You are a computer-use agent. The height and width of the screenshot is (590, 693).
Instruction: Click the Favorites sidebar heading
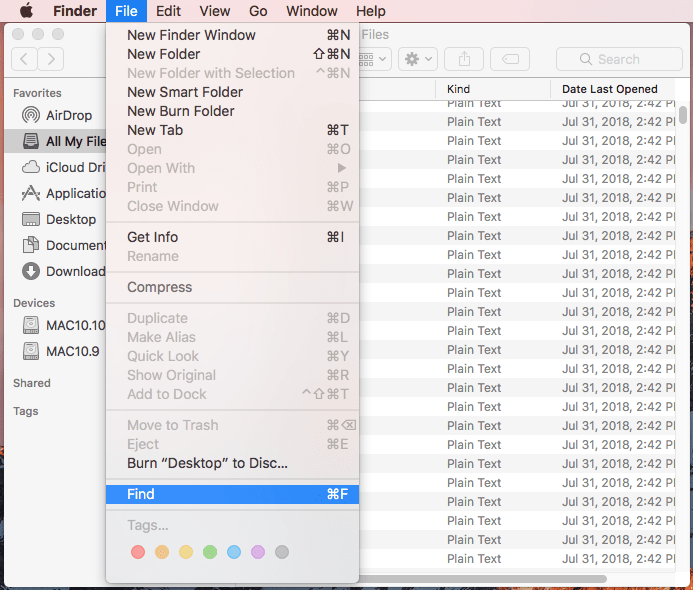pos(37,93)
